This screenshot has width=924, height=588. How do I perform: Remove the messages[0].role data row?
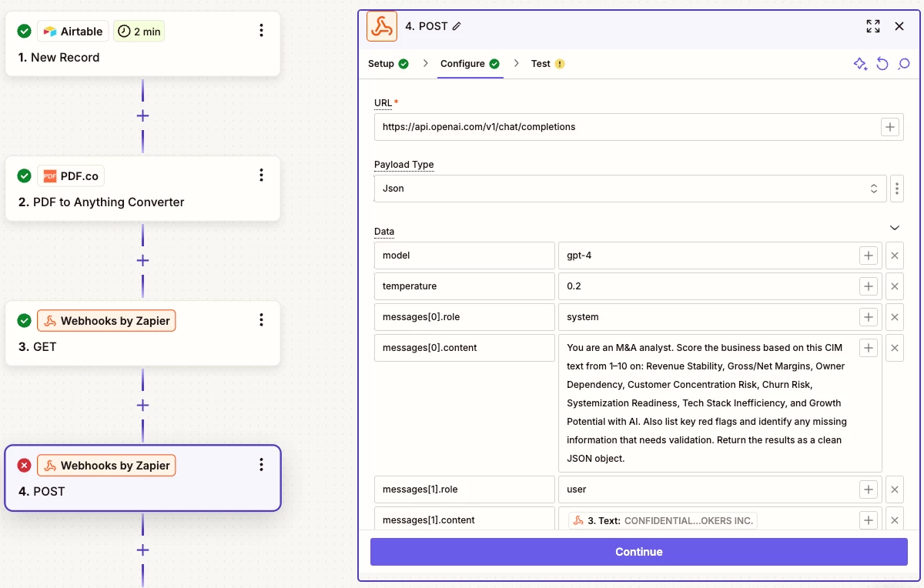[895, 317]
